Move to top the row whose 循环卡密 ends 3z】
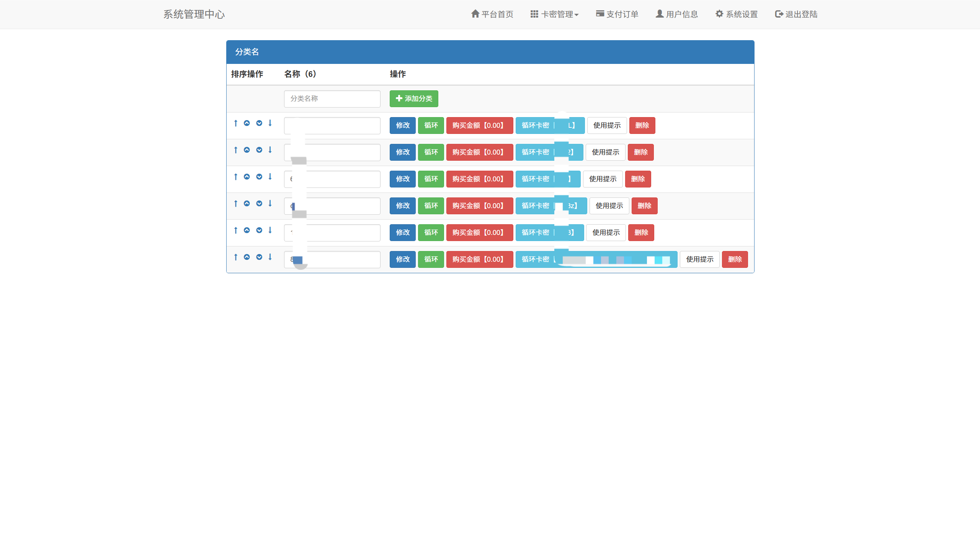980x551 pixels. coord(236,204)
